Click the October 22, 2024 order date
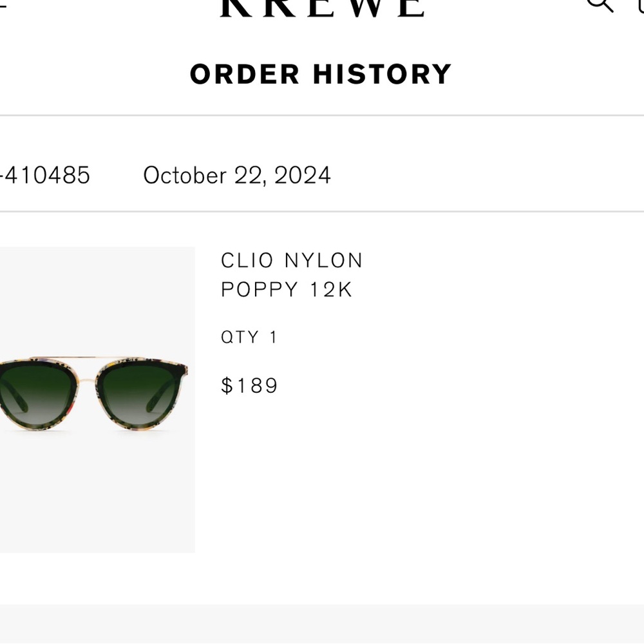This screenshot has width=644, height=644. pyautogui.click(x=236, y=175)
